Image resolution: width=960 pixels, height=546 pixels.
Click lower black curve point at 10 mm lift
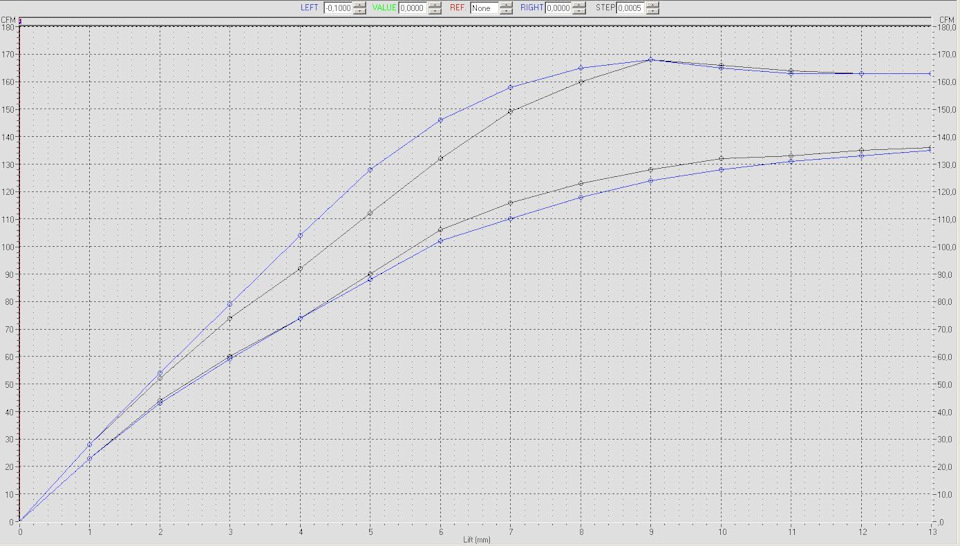(x=721, y=158)
